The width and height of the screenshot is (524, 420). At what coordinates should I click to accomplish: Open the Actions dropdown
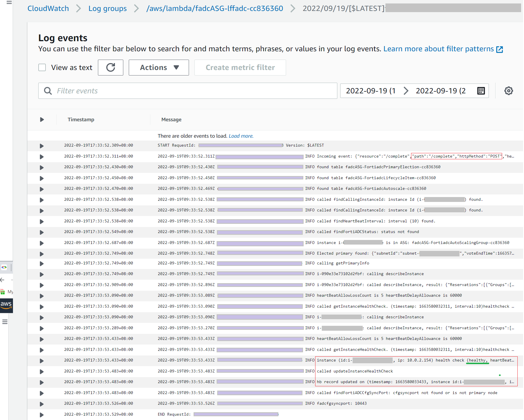tap(158, 67)
